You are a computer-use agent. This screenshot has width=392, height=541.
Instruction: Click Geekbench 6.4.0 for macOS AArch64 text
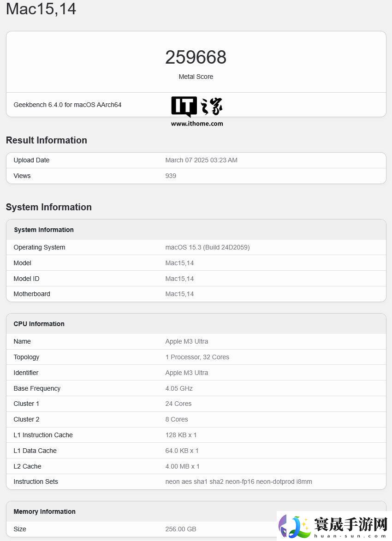pyautogui.click(x=67, y=105)
